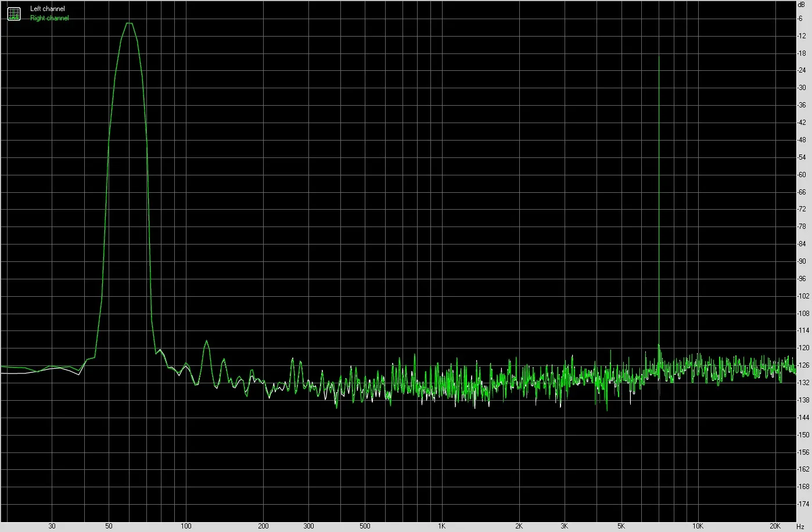Click the "-132" dB axis label

pos(803,383)
